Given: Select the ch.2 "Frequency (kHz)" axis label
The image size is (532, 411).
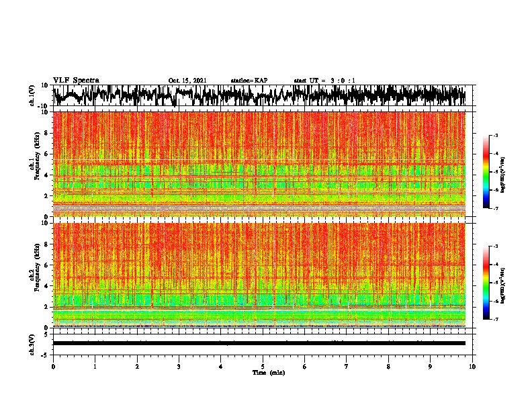Looking at the screenshot, I should coord(37,267).
